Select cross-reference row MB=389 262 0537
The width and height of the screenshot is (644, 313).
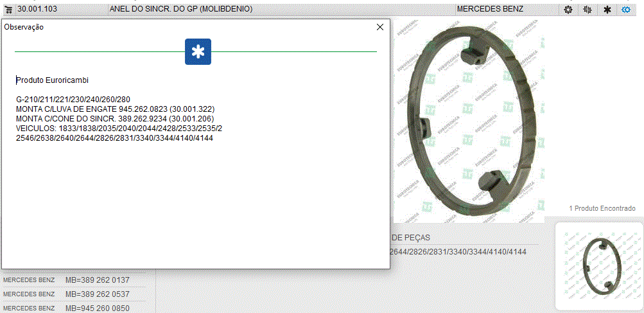pyautogui.click(x=97, y=294)
